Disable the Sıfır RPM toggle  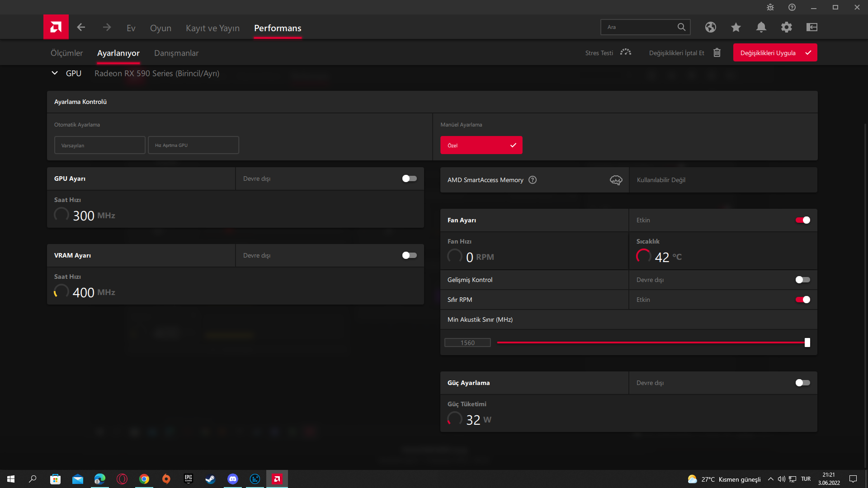(803, 300)
